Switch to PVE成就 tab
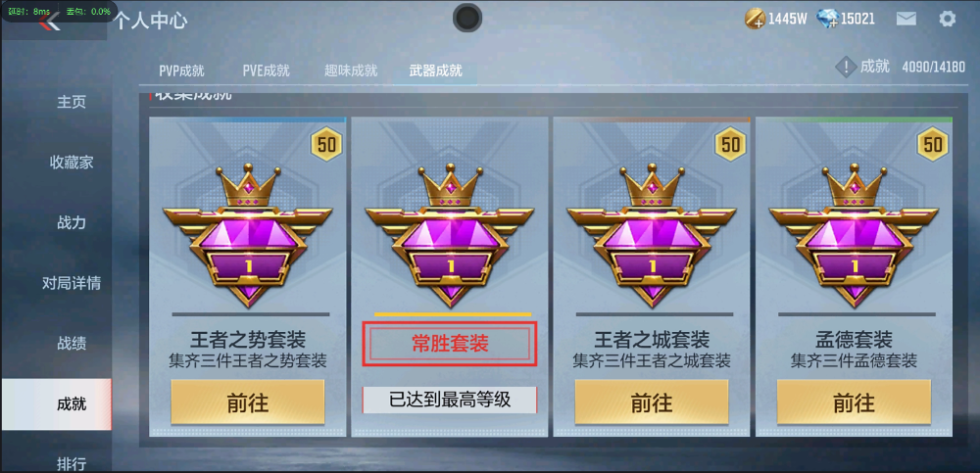This screenshot has width=980, height=473. pyautogui.click(x=267, y=71)
